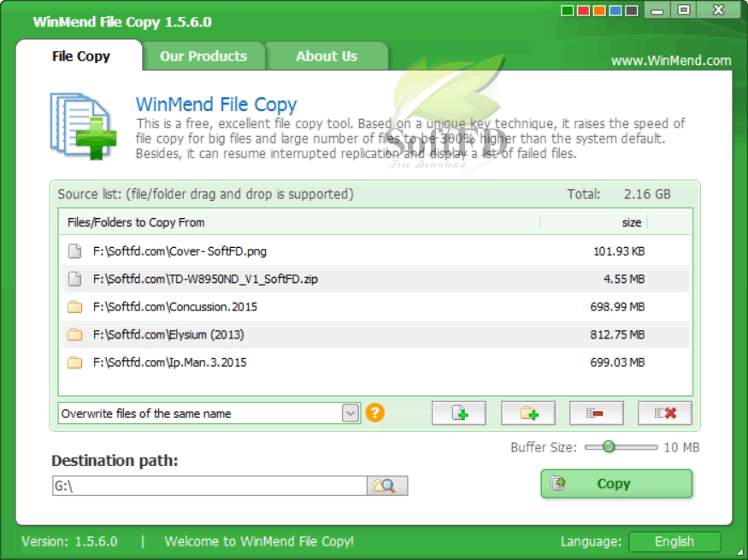Select the blue color theme swatch

click(x=615, y=10)
